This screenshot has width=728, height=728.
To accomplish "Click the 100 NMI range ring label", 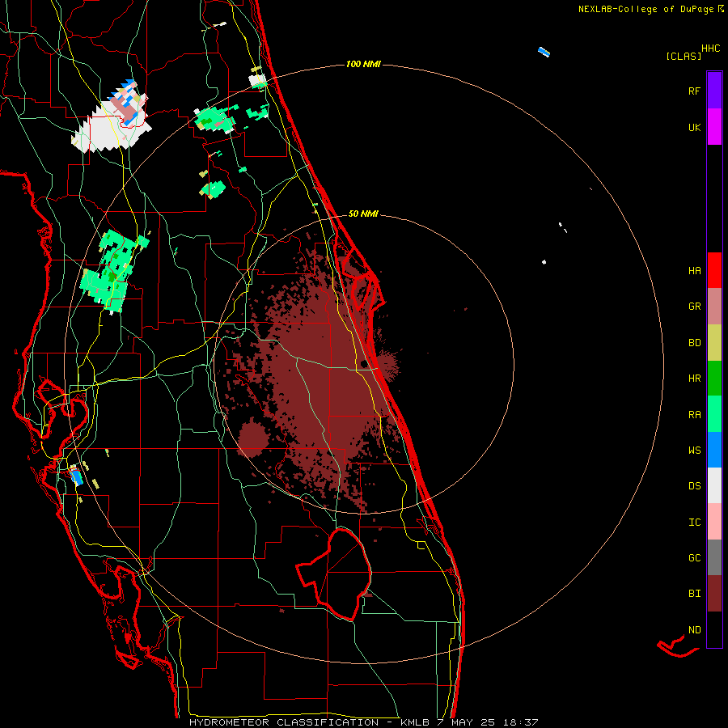I will (363, 64).
